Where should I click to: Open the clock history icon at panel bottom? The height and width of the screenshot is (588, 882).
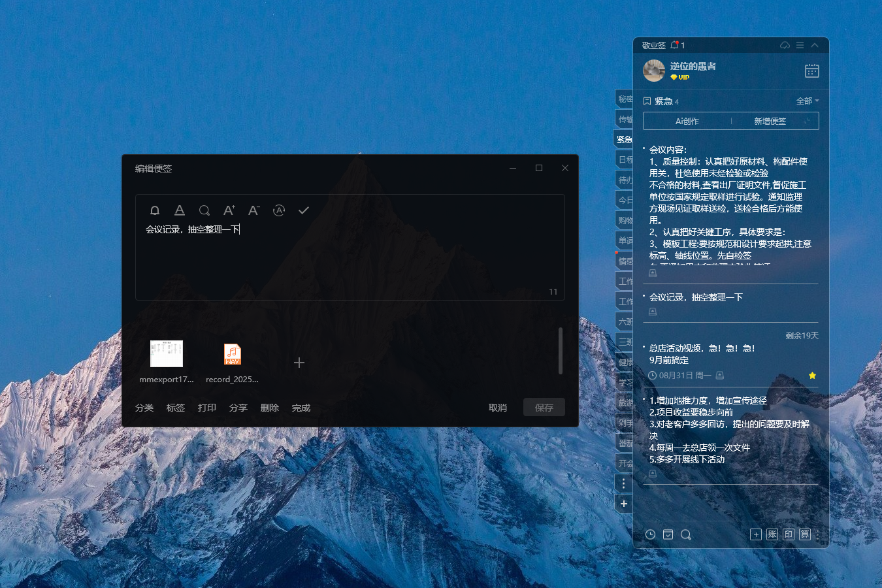pyautogui.click(x=651, y=534)
